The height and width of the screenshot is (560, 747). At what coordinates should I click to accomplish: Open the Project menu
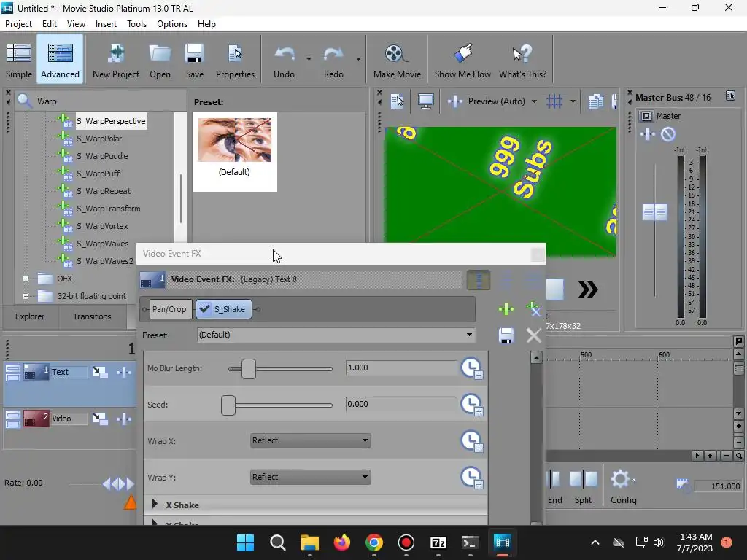[x=18, y=24]
